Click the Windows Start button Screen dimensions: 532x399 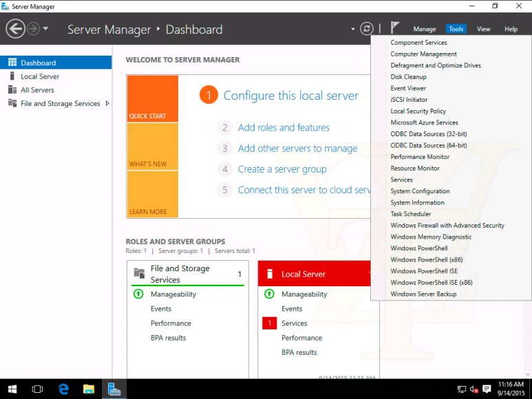pyautogui.click(x=12, y=389)
